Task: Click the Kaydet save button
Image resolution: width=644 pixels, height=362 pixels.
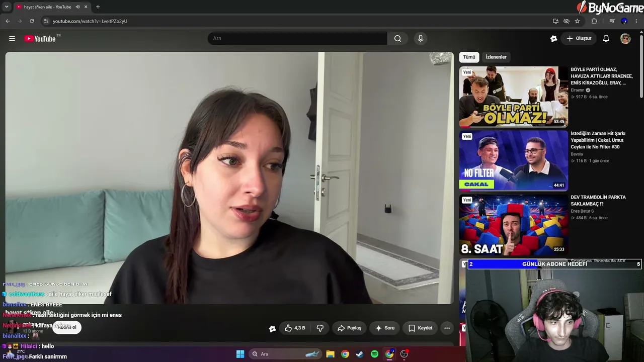Action: [x=420, y=328]
